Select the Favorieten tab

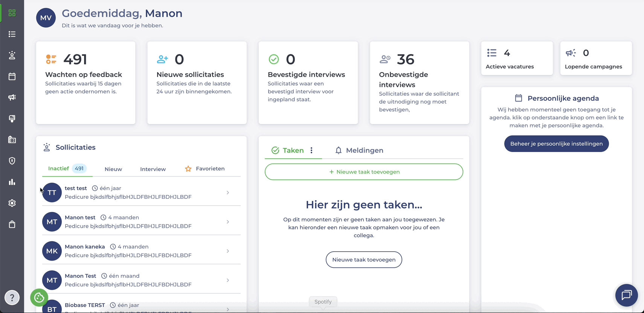pos(204,169)
